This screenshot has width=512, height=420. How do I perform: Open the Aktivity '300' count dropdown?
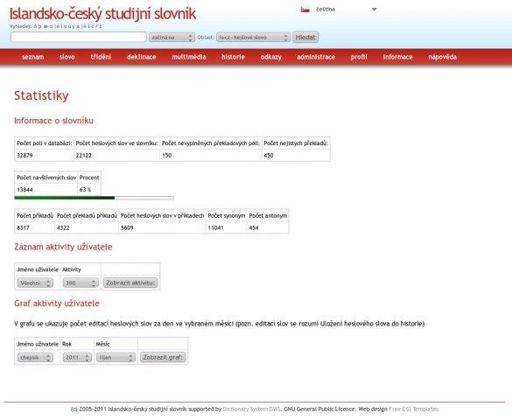coord(81,283)
